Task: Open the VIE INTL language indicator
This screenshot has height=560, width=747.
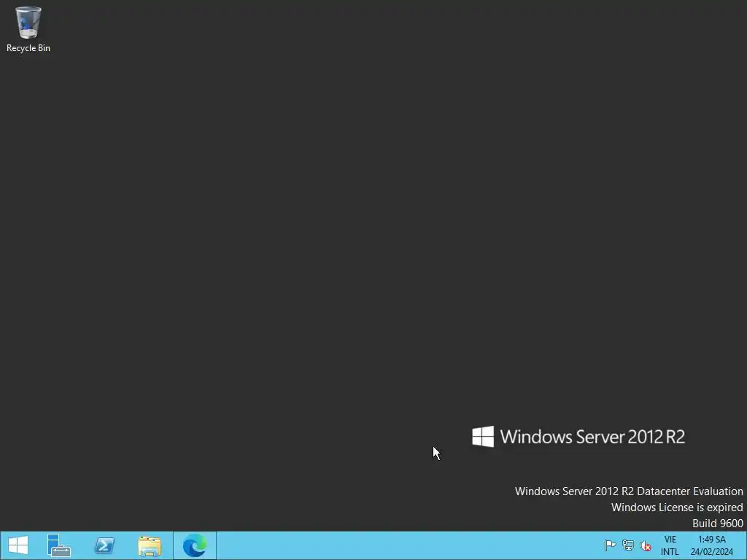Action: [670, 545]
